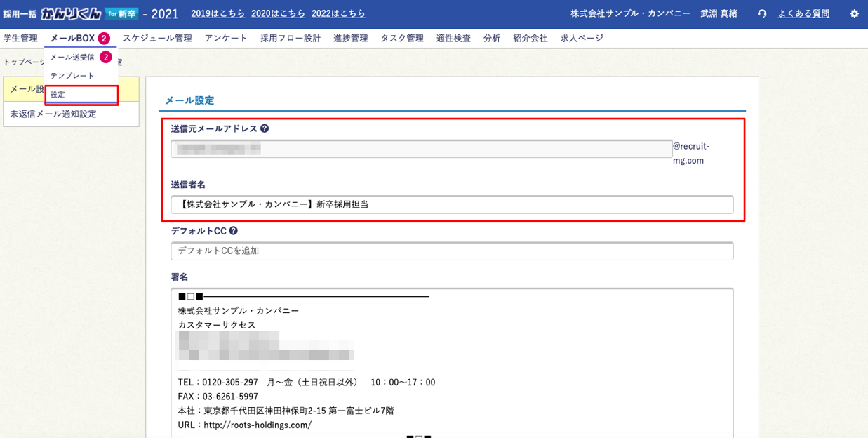Open スケジュール管理 menu
The height and width of the screenshot is (438, 868).
coord(157,39)
